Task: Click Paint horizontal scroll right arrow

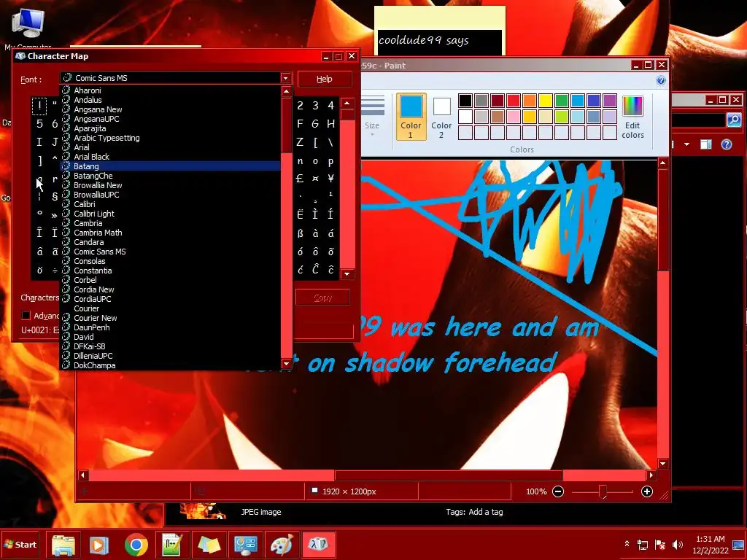Action: click(x=651, y=475)
